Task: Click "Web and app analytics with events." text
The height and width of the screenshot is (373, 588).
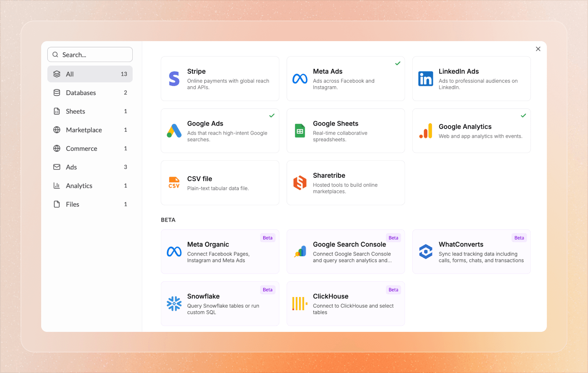Action: (x=480, y=136)
